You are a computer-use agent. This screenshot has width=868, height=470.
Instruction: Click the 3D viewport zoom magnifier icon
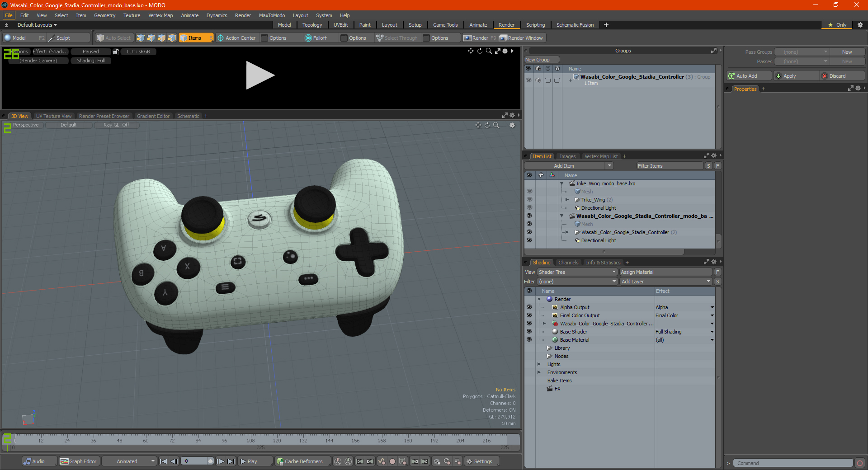pyautogui.click(x=496, y=125)
